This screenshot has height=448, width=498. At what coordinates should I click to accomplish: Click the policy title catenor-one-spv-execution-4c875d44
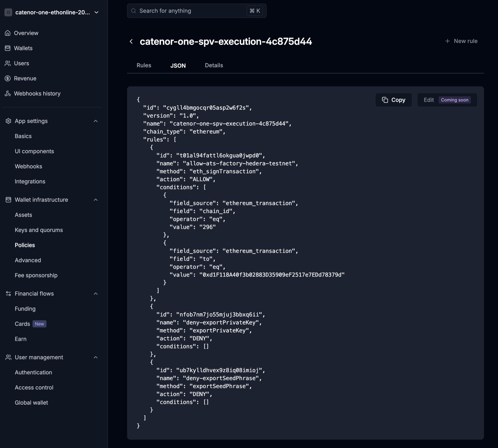[226, 41]
